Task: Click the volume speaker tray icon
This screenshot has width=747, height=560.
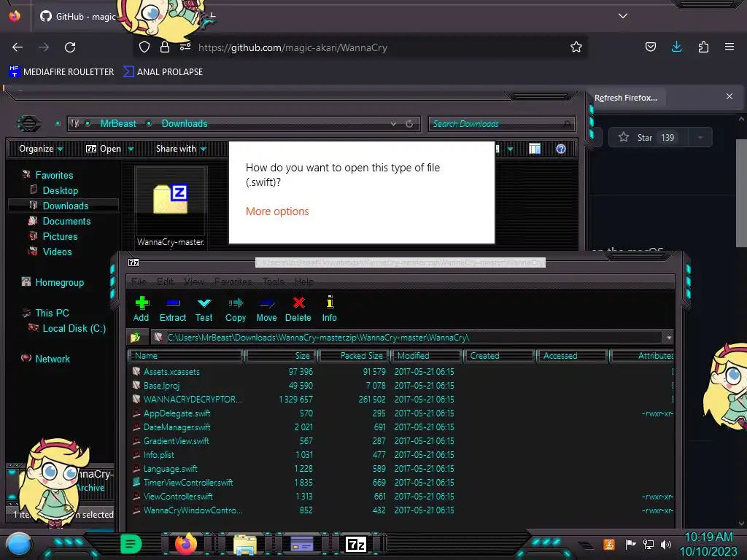Action: pyautogui.click(x=665, y=544)
